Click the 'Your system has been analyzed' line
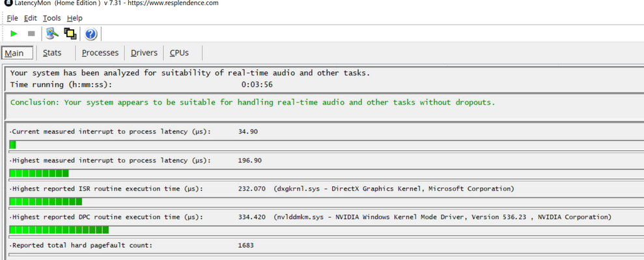The height and width of the screenshot is (260, 644). coord(190,73)
